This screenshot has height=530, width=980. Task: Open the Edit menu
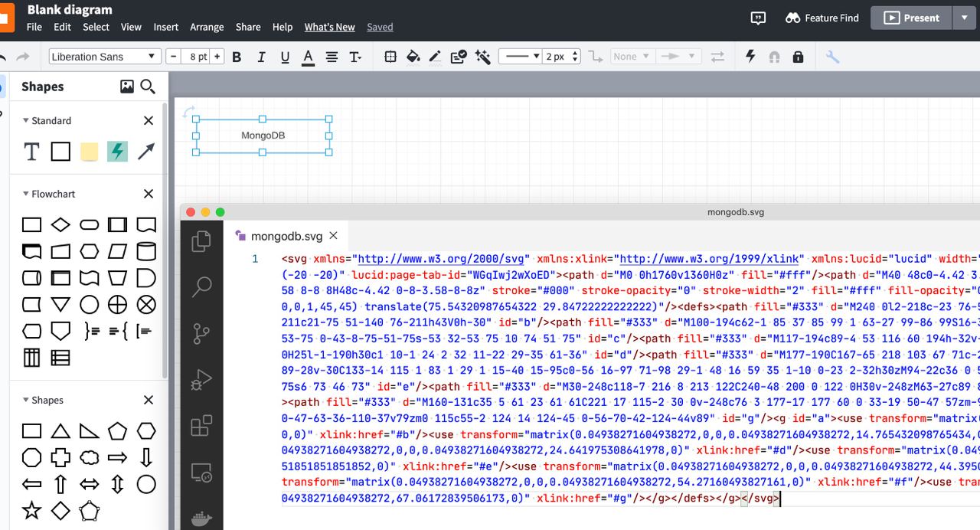pos(63,27)
